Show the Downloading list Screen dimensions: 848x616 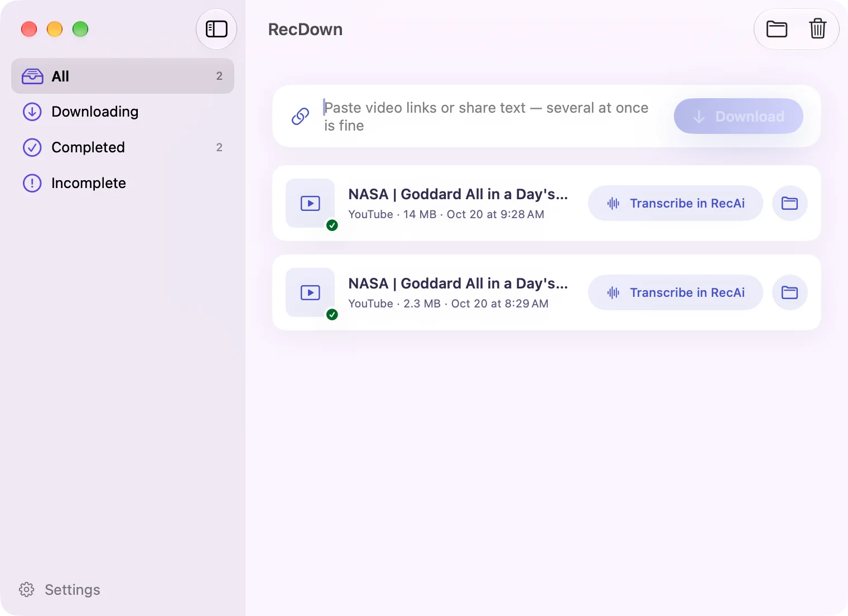123,112
